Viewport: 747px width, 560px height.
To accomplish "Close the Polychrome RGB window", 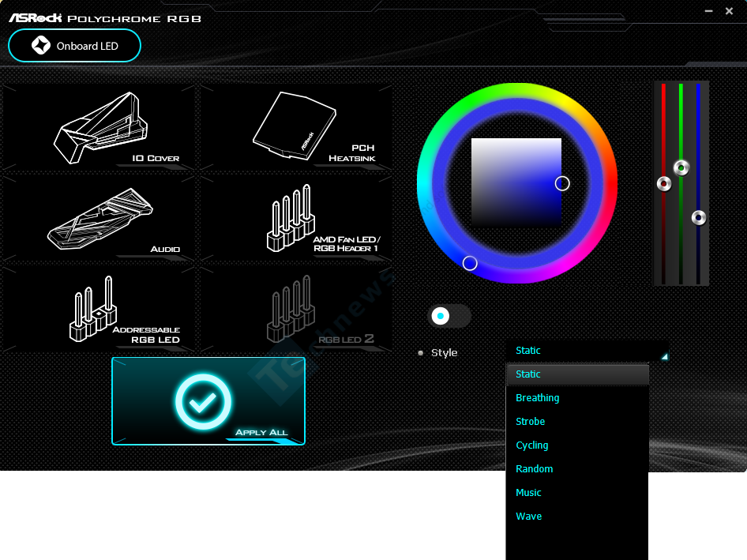I will [x=729, y=11].
